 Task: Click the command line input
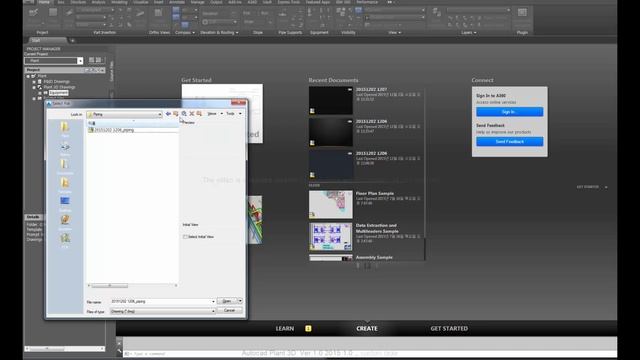coord(370,353)
